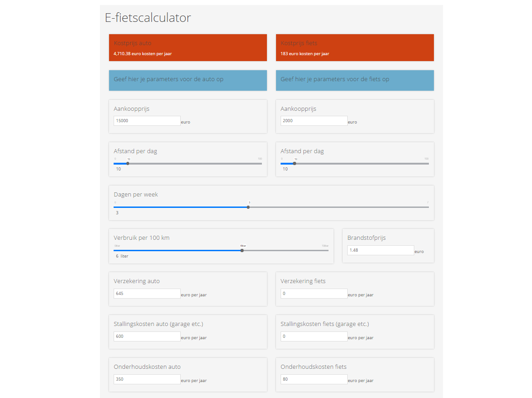Click the Verzekering fiets input field
The image size is (532, 398).
pyautogui.click(x=314, y=294)
